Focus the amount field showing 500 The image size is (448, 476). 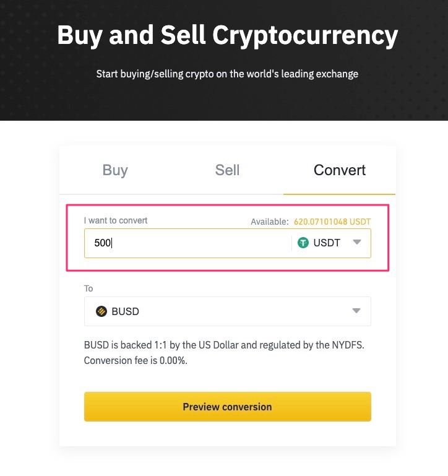tap(186, 243)
